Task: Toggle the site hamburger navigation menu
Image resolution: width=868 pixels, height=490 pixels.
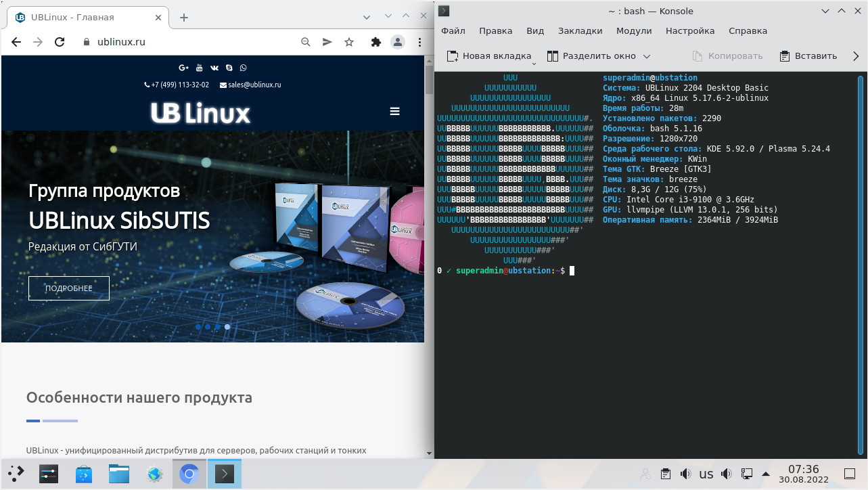Action: click(395, 112)
